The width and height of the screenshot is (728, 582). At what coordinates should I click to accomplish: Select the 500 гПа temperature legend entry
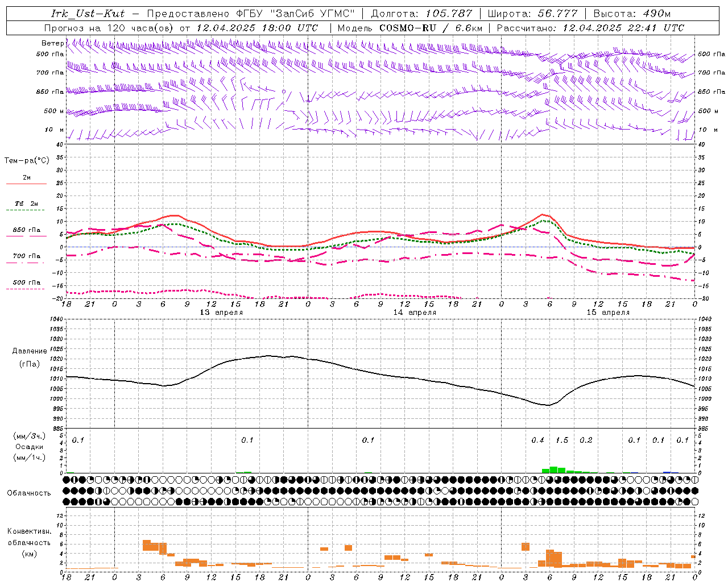(x=27, y=282)
